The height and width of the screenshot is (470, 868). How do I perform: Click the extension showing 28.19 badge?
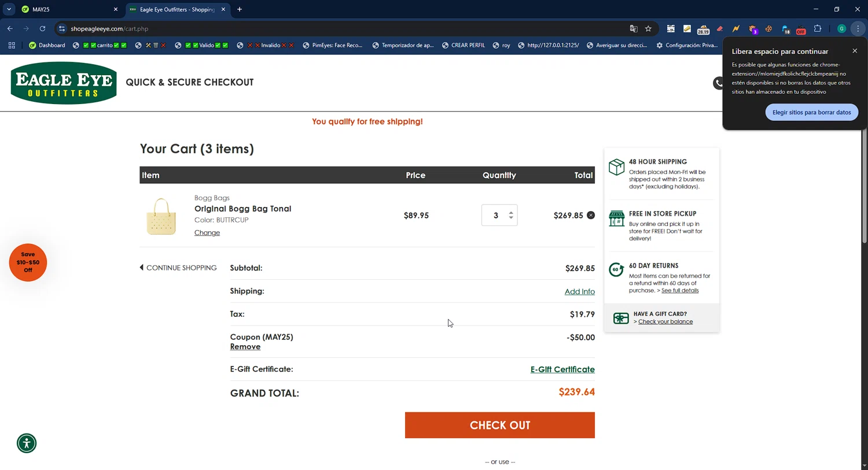[703, 29]
